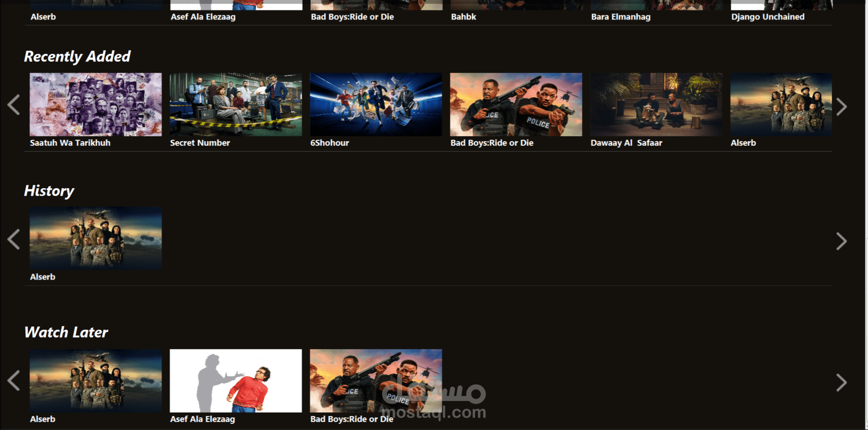
Task: Click the Dawaay Al Safaar title
Action: point(626,143)
